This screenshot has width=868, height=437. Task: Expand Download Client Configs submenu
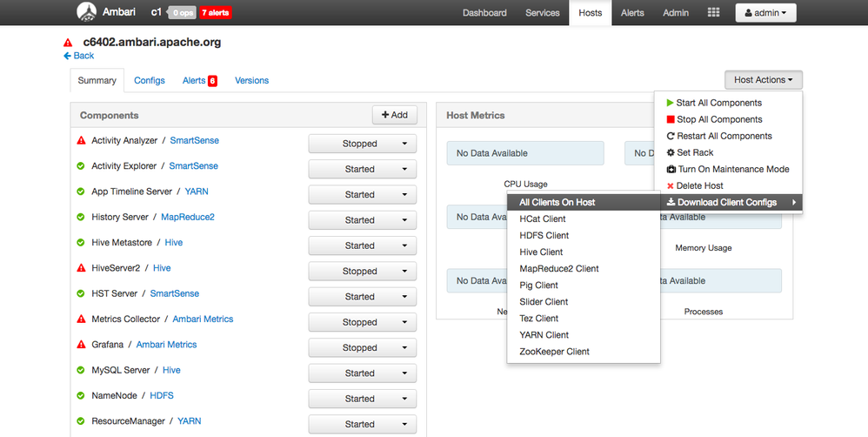[728, 203]
